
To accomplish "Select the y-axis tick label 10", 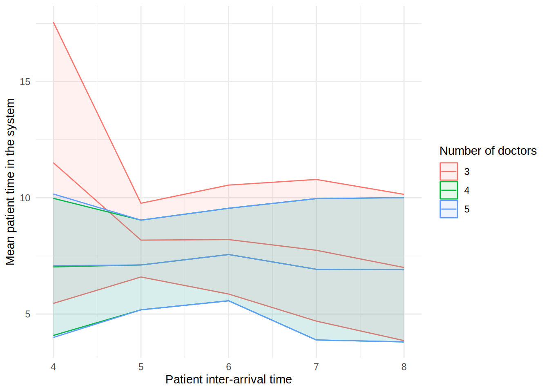I will coord(25,198).
